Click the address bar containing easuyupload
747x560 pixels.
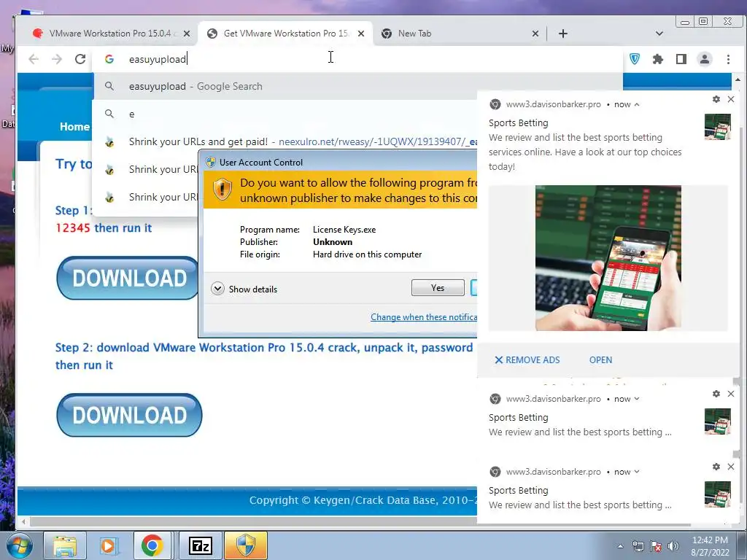357,59
